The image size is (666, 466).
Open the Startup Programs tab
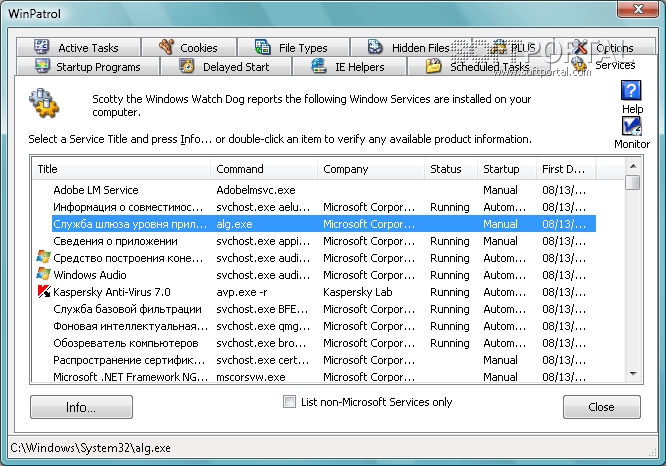point(88,67)
